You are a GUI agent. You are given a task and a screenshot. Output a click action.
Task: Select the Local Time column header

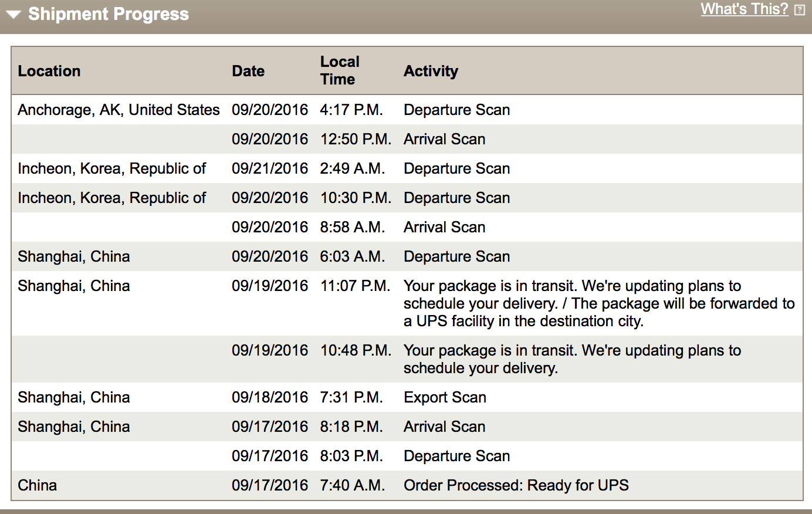click(340, 70)
